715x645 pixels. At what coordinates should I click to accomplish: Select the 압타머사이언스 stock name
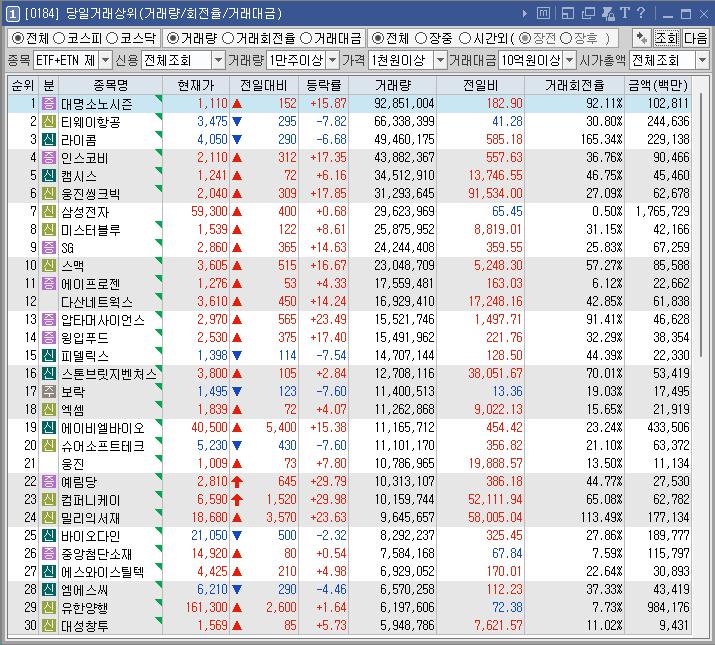103,320
